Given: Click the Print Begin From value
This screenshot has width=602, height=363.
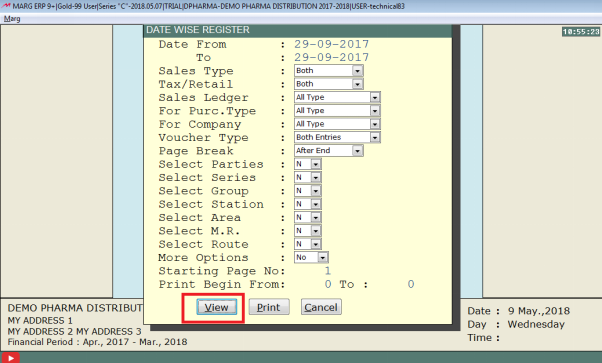Looking at the screenshot, I should [327, 285].
